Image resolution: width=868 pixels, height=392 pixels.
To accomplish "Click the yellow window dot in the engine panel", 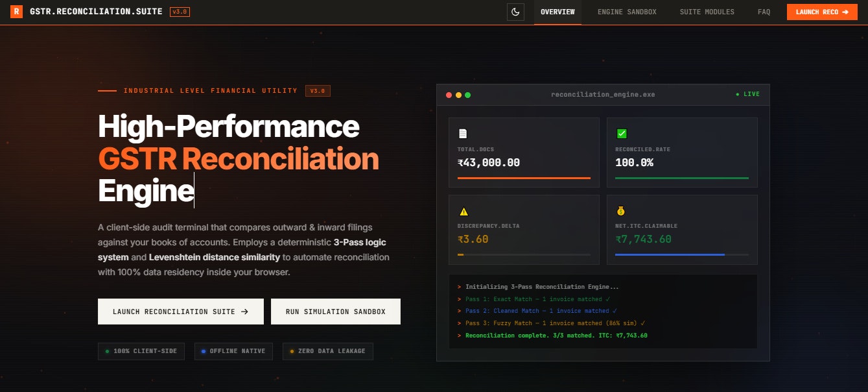I will 458,95.
